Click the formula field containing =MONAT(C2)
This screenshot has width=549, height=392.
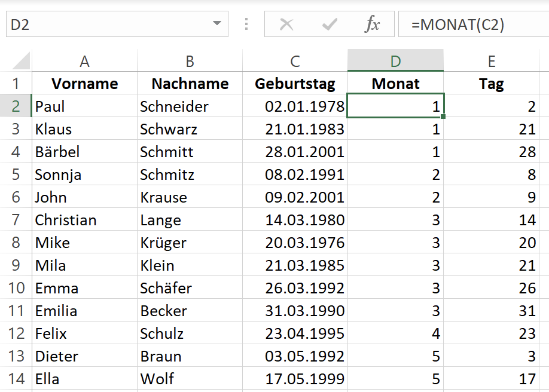(x=474, y=24)
